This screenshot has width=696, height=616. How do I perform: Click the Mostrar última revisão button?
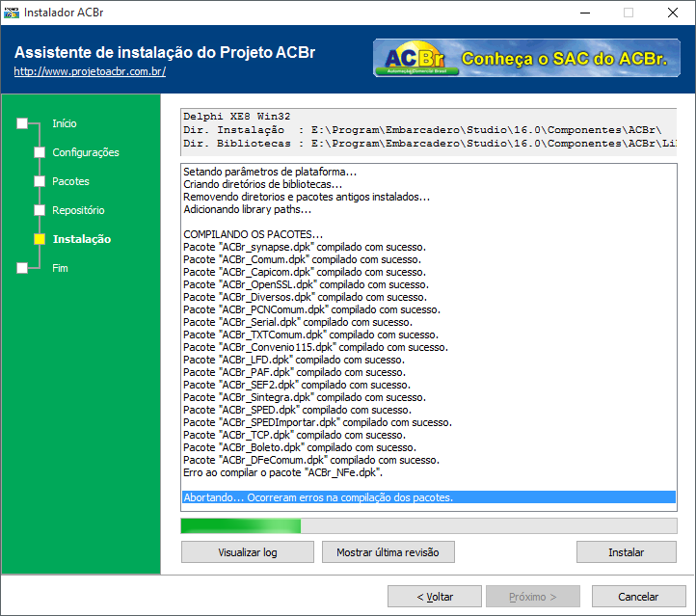point(388,552)
